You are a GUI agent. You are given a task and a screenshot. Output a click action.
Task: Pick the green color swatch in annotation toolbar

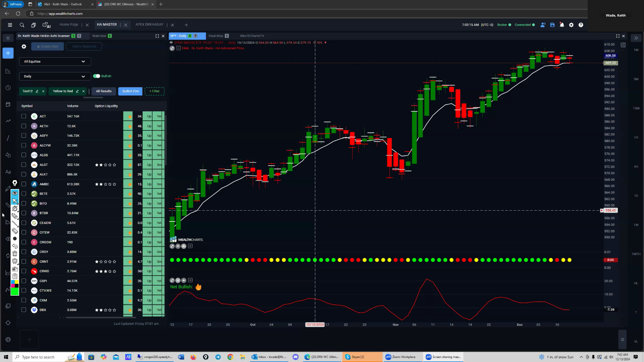pyautogui.click(x=15, y=291)
